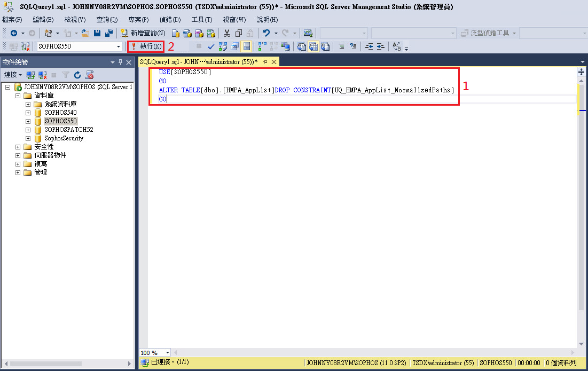Screen dimensions: 588x371
Task: Close the SQLQuery1.sql tab
Action: 274,62
